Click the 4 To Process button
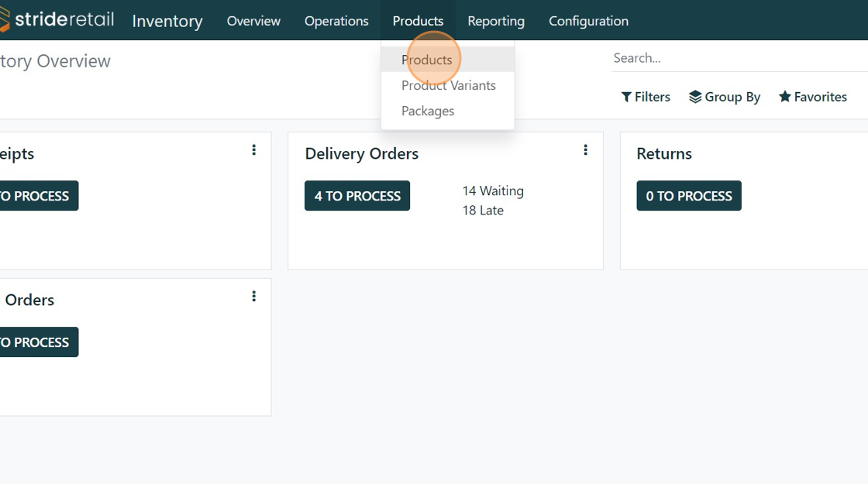This screenshot has width=868, height=484. point(357,196)
